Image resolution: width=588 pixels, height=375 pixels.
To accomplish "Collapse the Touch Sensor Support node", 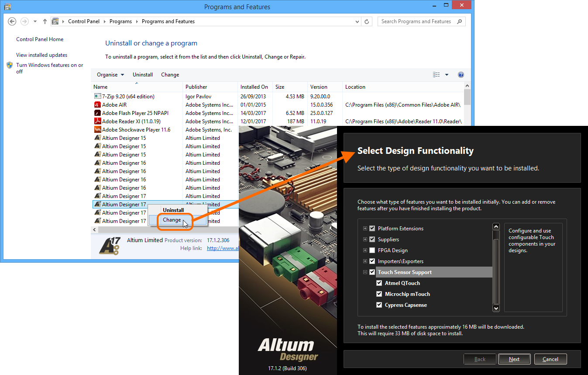I will point(365,272).
